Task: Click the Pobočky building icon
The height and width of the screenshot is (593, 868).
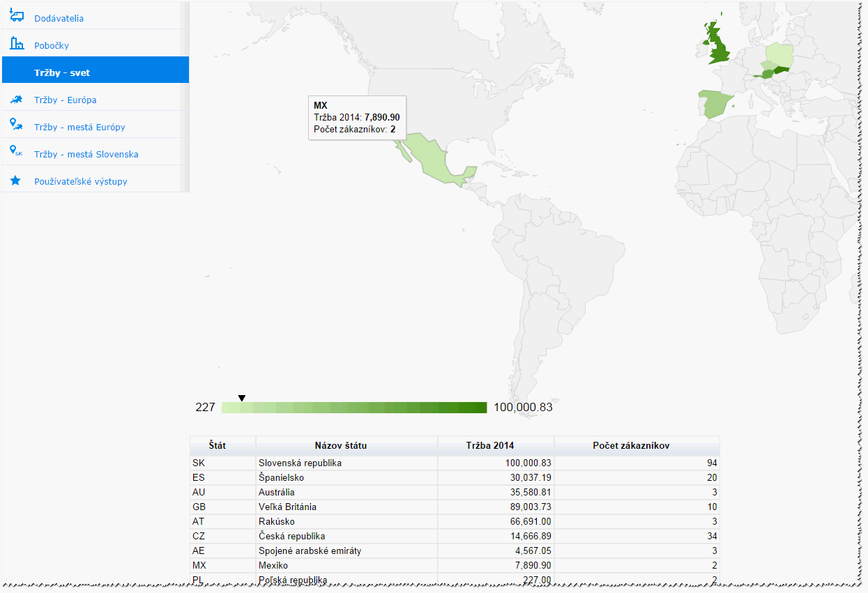Action: (16, 44)
